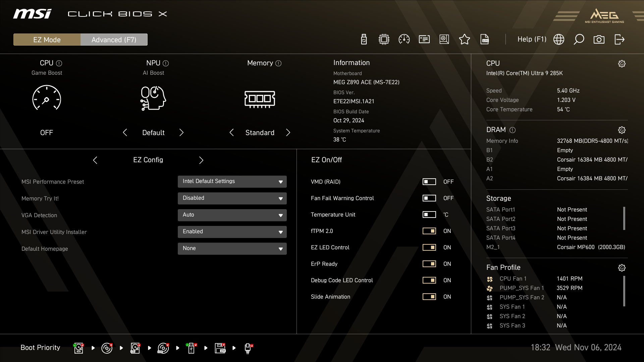
Task: Open the DRAM panel settings gear
Action: coord(622,130)
